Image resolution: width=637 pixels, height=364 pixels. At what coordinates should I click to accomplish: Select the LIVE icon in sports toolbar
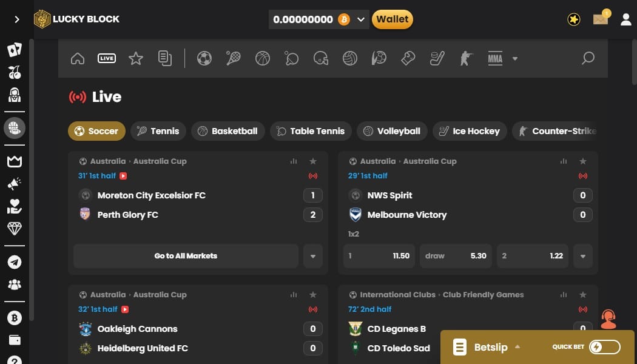(x=107, y=58)
